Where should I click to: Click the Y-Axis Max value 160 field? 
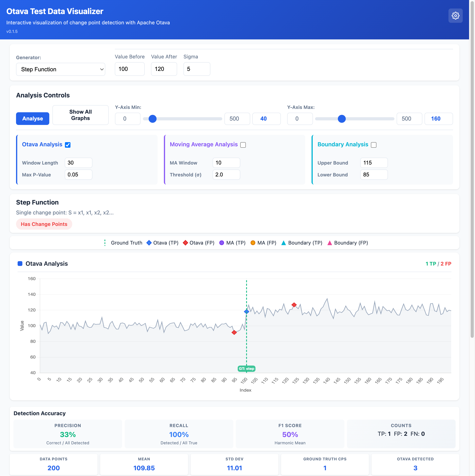point(439,119)
